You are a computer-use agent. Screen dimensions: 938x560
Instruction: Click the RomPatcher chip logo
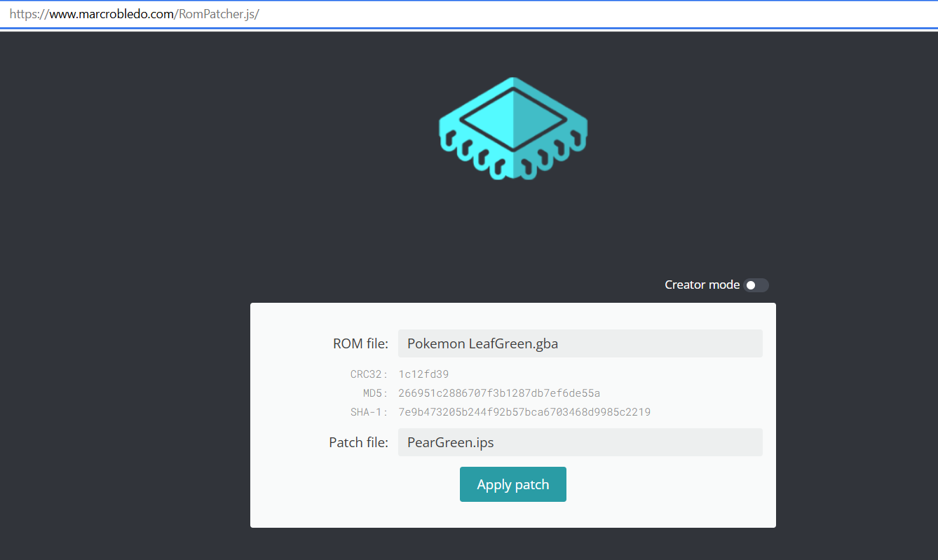point(512,128)
